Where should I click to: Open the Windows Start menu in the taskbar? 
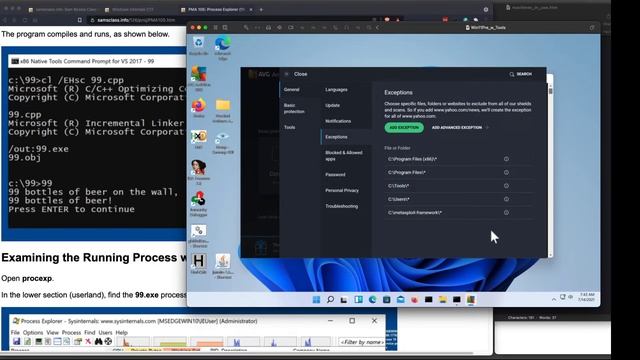pyautogui.click(x=316, y=300)
